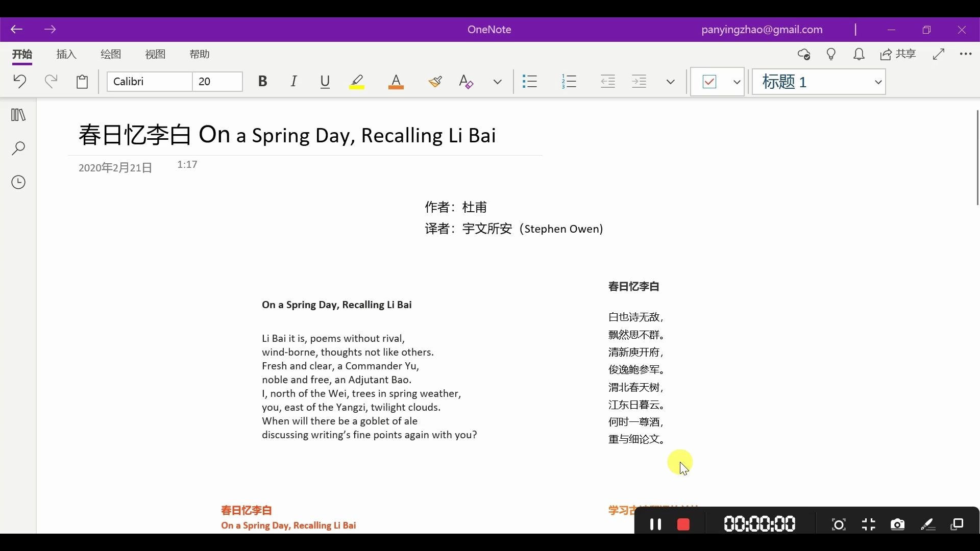The width and height of the screenshot is (980, 551).
Task: Click the line 'noble and free, an Adjutant Bao.'
Action: (x=337, y=380)
